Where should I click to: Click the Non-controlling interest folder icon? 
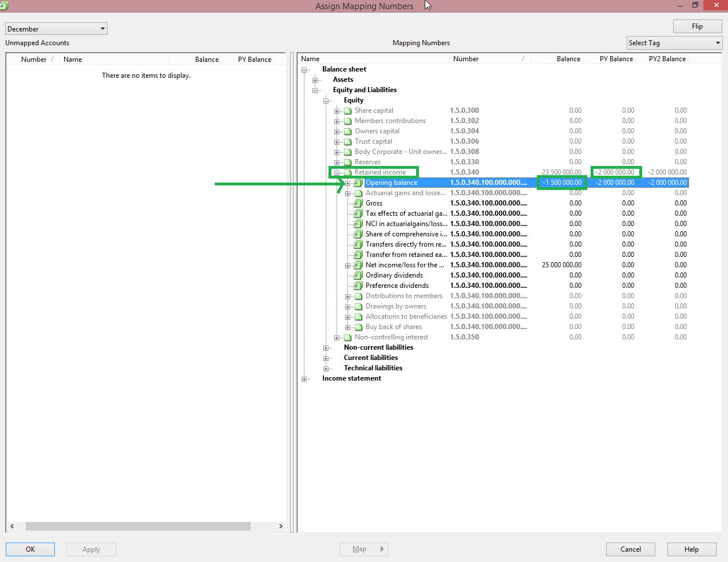(347, 337)
